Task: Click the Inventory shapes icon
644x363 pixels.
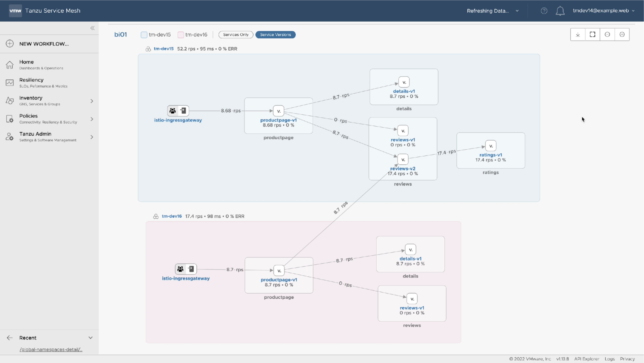Action: pyautogui.click(x=10, y=101)
